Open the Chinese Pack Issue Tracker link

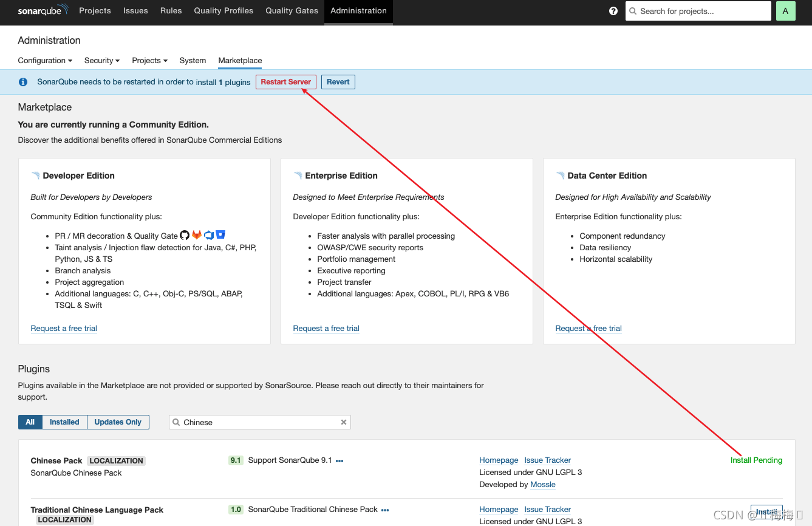tap(548, 460)
